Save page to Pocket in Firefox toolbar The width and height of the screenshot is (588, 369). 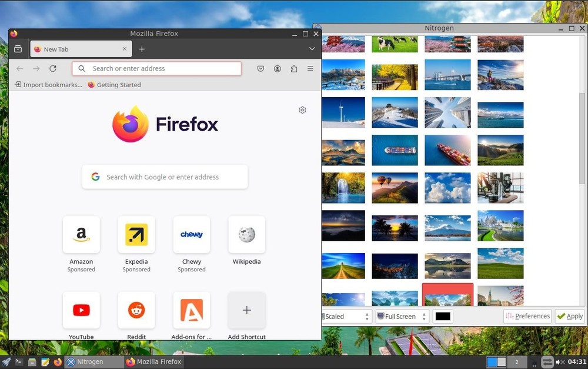(260, 68)
